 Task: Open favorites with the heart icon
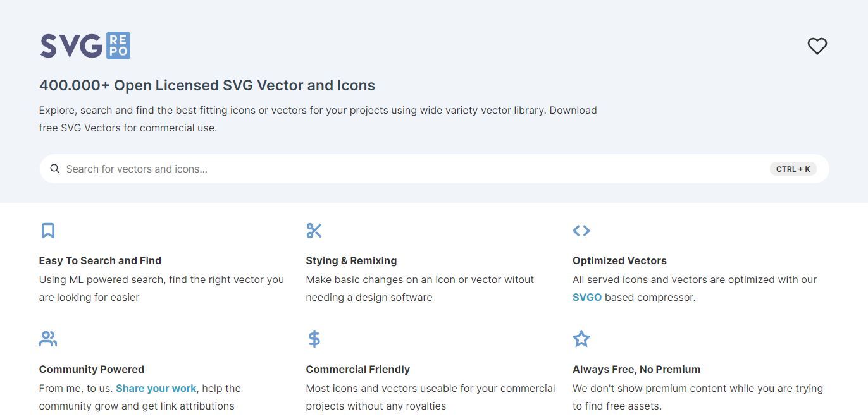(x=817, y=46)
